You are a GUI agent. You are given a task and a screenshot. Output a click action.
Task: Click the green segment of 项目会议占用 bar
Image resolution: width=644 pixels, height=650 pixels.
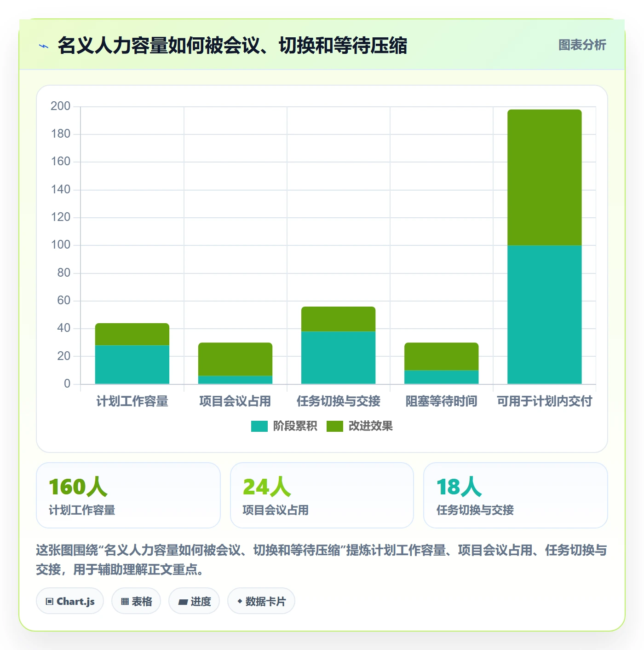(235, 359)
